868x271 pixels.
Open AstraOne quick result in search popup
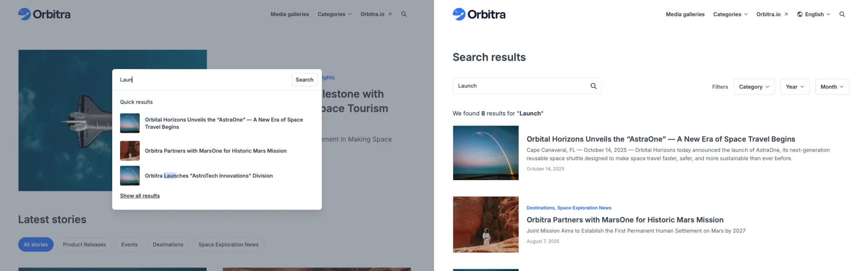coord(217,123)
